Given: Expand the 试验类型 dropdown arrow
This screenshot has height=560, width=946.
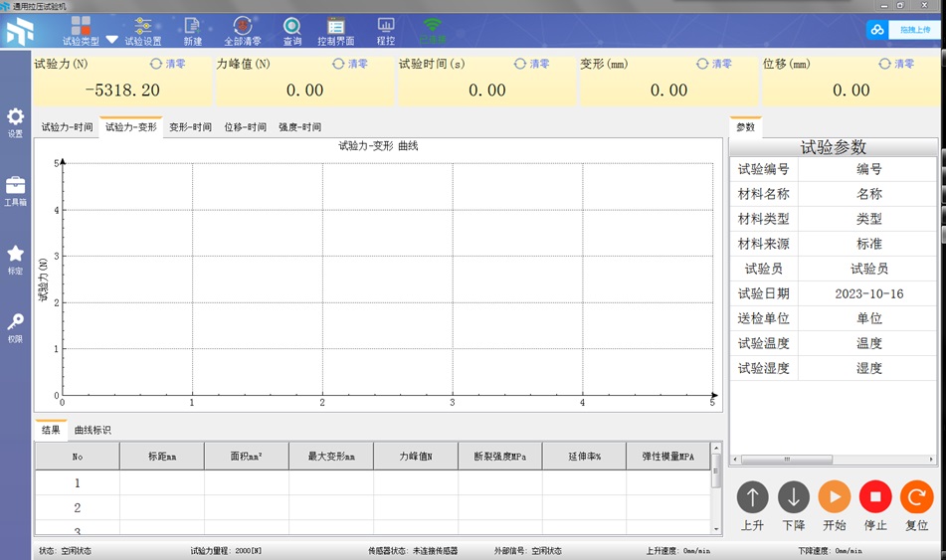Looking at the screenshot, I should coord(111,41).
